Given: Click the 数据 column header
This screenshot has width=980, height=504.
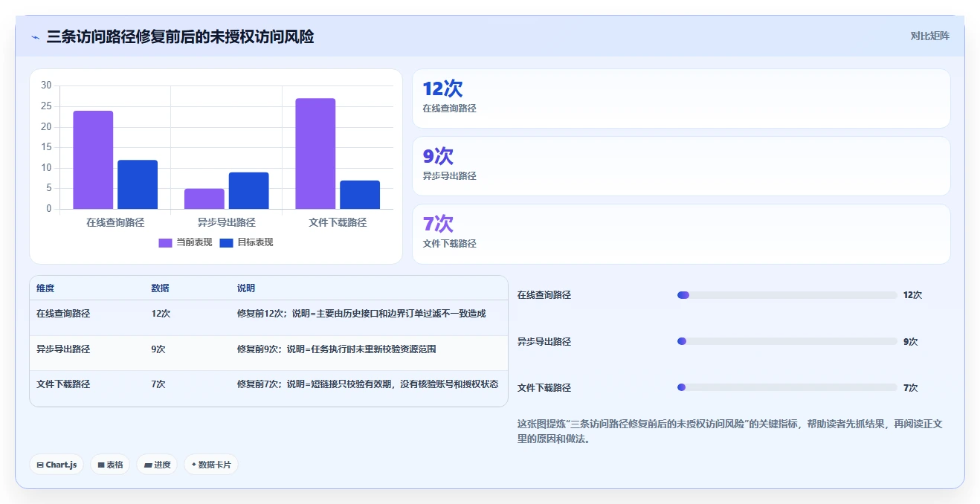Looking at the screenshot, I should coord(160,288).
